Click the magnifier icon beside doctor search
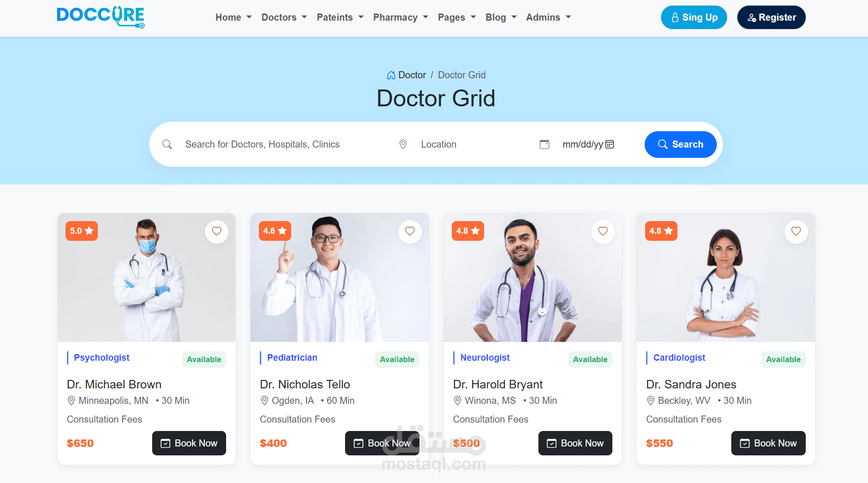The width and height of the screenshot is (868, 483). pyautogui.click(x=167, y=144)
